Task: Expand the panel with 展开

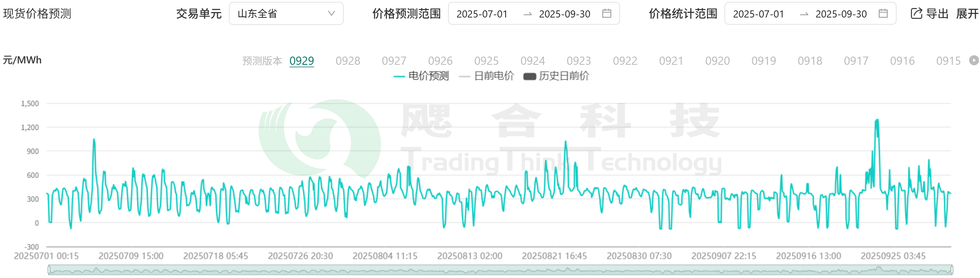Action: (967, 14)
